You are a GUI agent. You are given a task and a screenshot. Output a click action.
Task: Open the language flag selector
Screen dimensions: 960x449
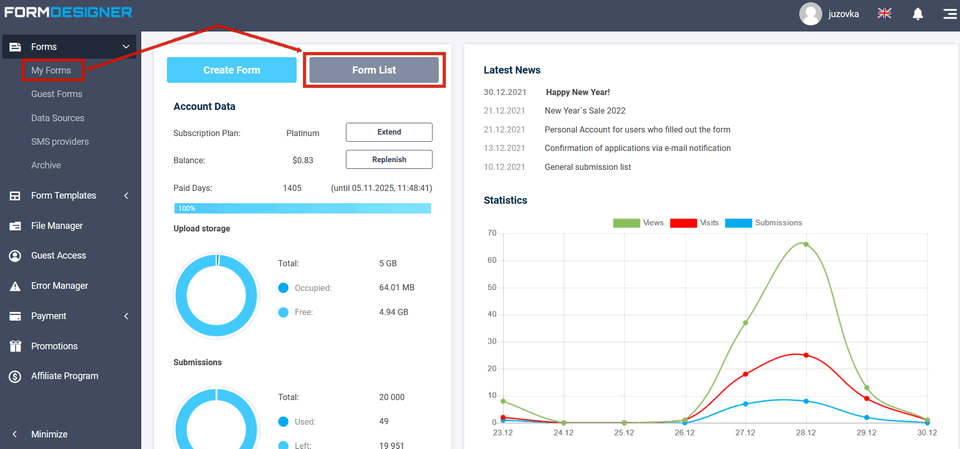pos(884,14)
